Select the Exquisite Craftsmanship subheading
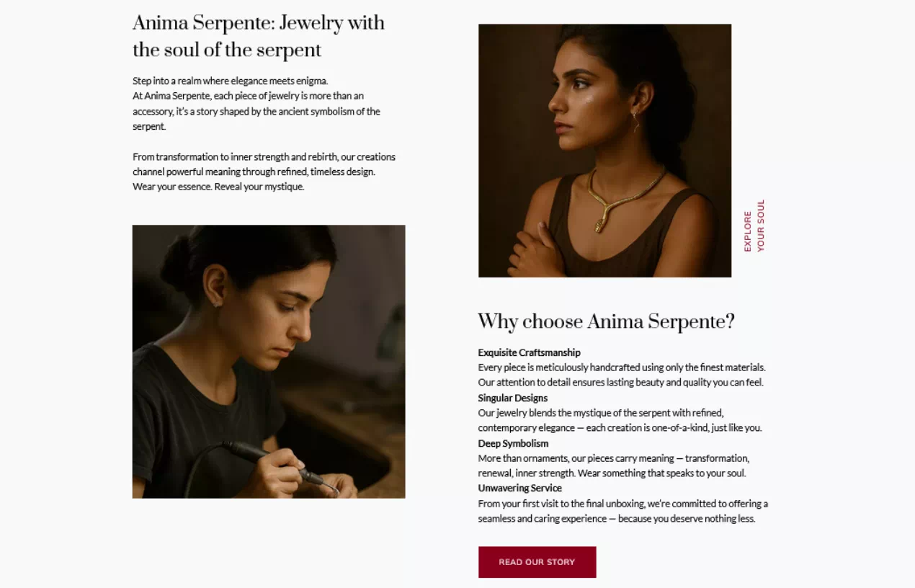 [529, 352]
